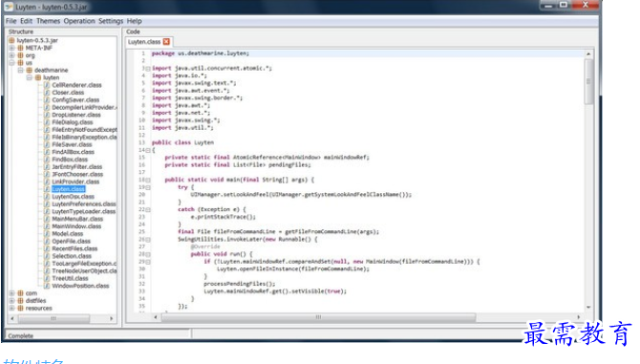Click the luyten-0.5.3.jar root package icon
Image resolution: width=640 pixels, height=364 pixels.
tap(11, 40)
